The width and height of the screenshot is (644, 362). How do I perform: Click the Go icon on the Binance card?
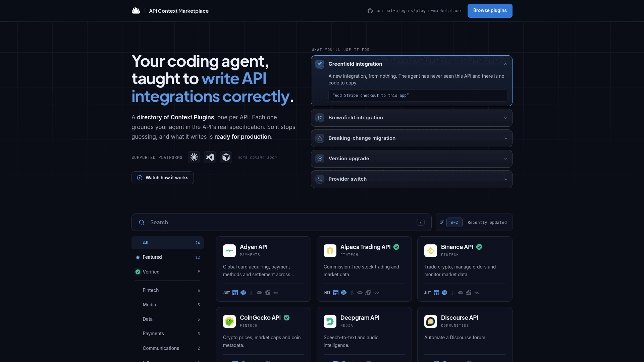(x=477, y=293)
